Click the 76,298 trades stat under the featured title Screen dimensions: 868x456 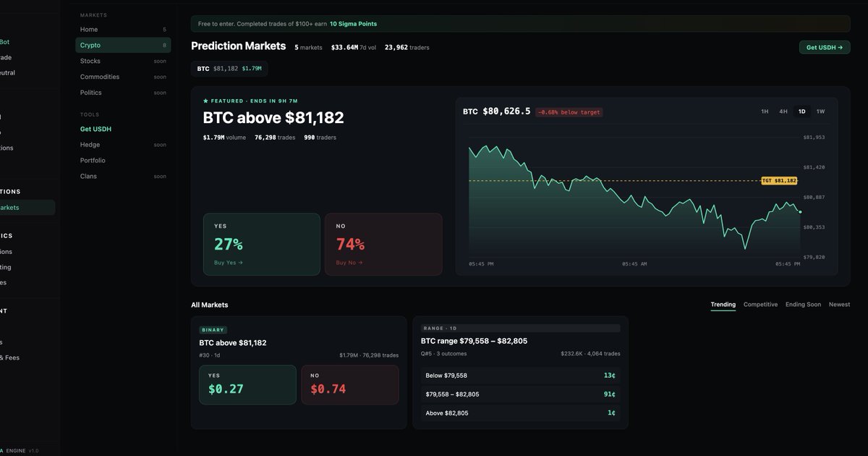[275, 138]
